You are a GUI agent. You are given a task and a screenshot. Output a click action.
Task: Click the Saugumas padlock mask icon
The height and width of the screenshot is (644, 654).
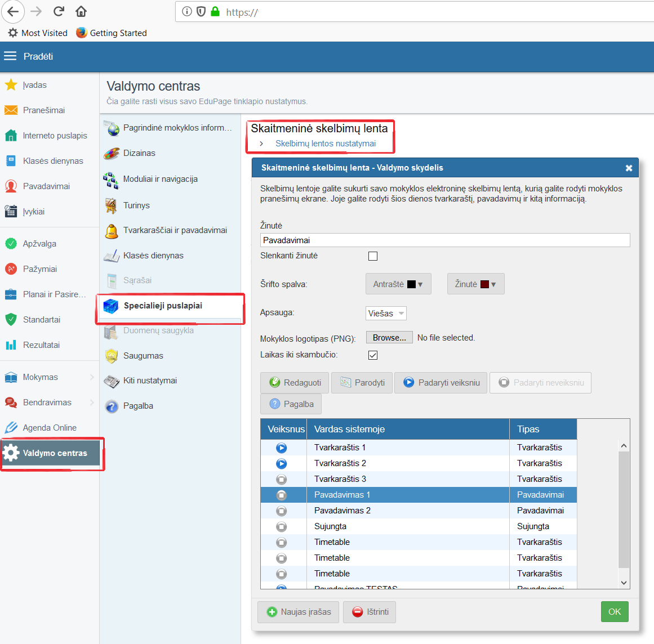tap(112, 356)
